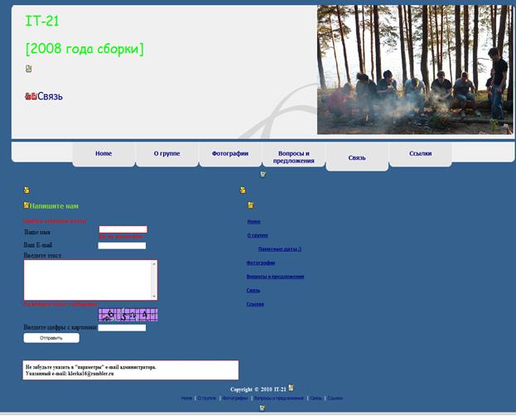Screen dimensions: 516x420
Task: Click the edit icon below the site subtitle
Action: point(29,70)
